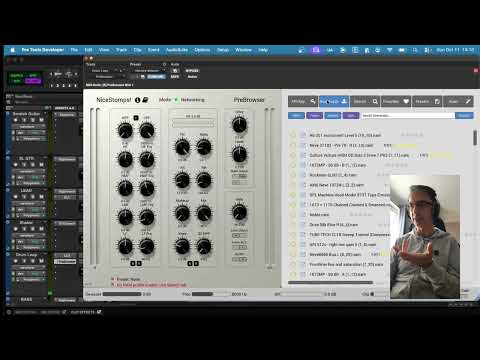Image resolution: width=480 pixels, height=360 pixels.
Task: Open the preset box above the Thr and Ratio knobs
Action: click(193, 124)
